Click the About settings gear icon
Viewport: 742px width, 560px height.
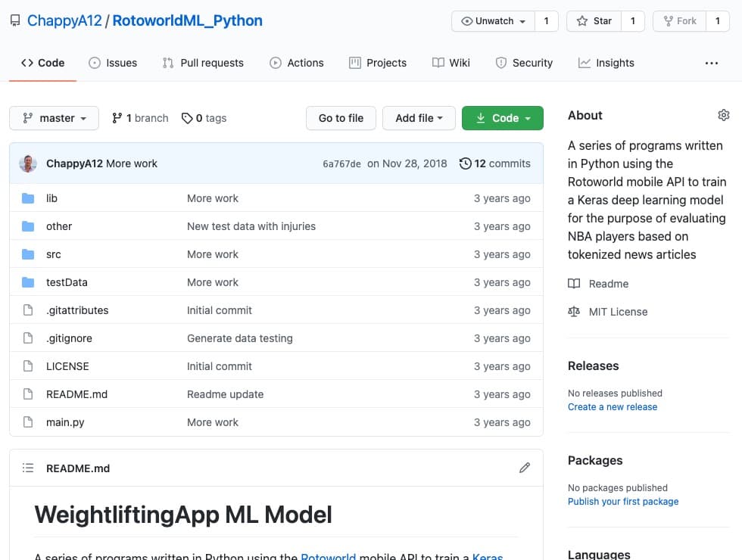723,115
